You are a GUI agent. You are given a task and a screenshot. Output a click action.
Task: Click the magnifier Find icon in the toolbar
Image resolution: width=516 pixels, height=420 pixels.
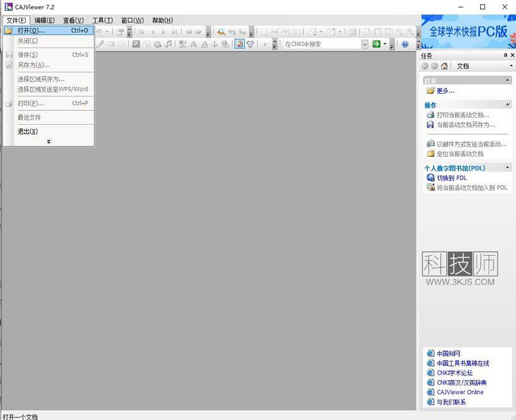tap(221, 32)
